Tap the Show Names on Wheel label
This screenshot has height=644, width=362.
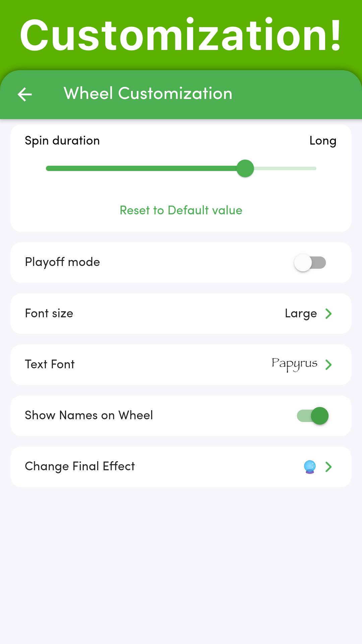tap(89, 415)
